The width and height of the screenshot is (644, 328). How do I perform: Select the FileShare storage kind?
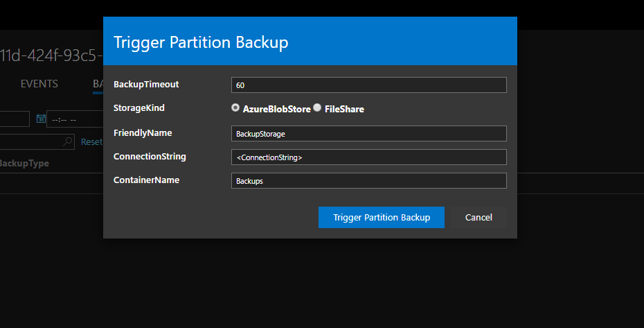point(317,108)
